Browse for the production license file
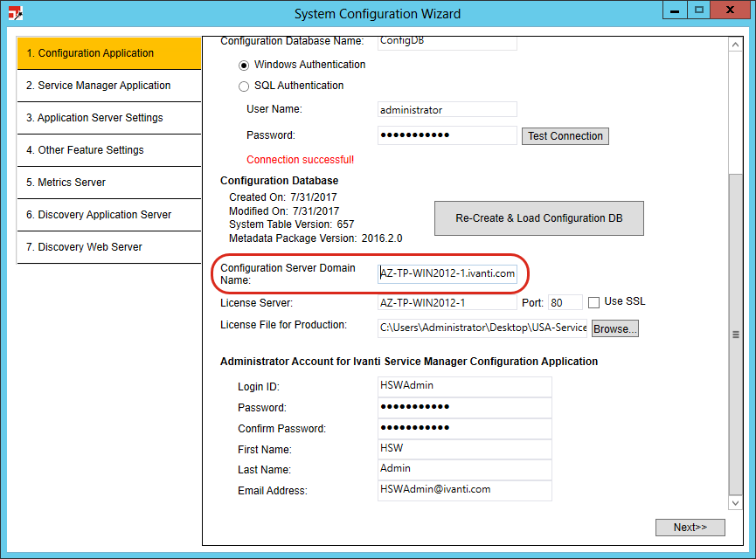The image size is (756, 559). pos(615,328)
